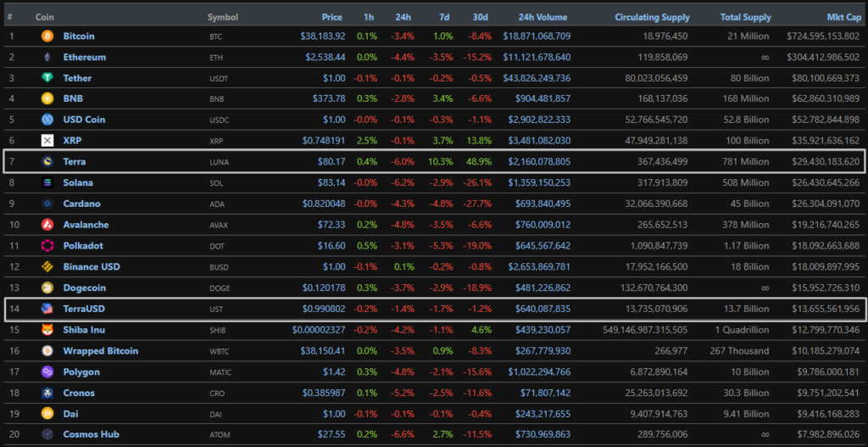Image resolution: width=868 pixels, height=447 pixels.
Task: Click the Polygon purple logo icon
Action: [x=47, y=372]
